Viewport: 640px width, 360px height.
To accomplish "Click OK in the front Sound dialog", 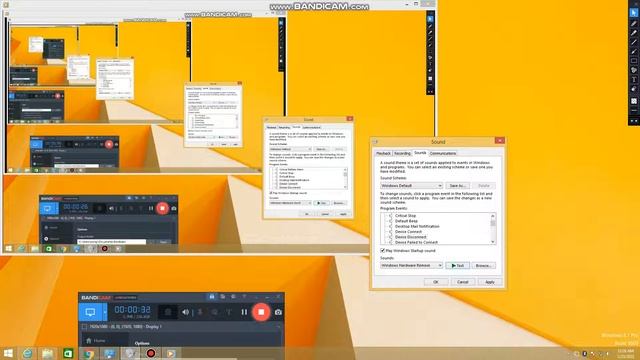I will pos(436,282).
